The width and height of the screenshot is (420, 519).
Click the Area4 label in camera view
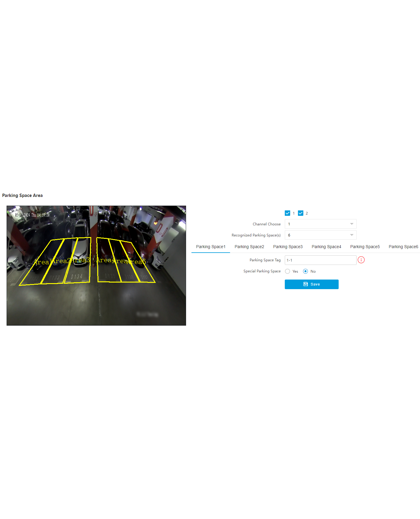coord(104,260)
